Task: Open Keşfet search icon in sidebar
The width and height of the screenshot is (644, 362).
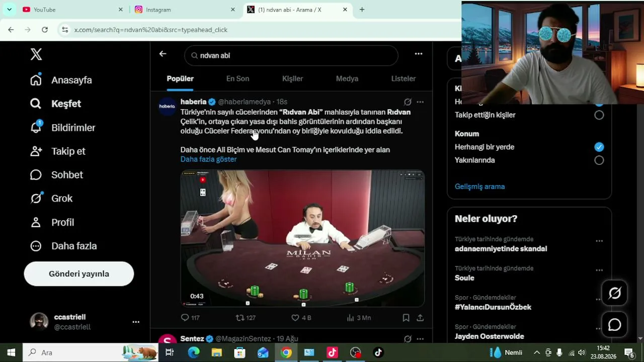Action: pyautogui.click(x=36, y=104)
